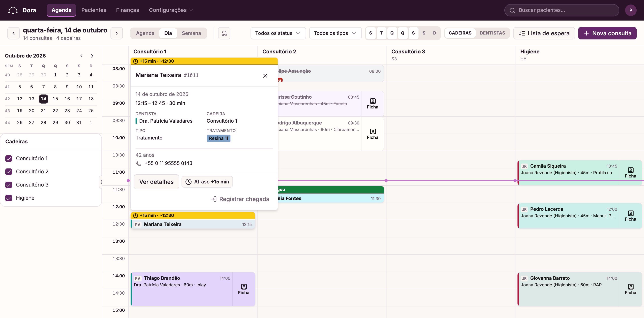
Task: Click the Atraso +15 min button
Action: (x=207, y=182)
